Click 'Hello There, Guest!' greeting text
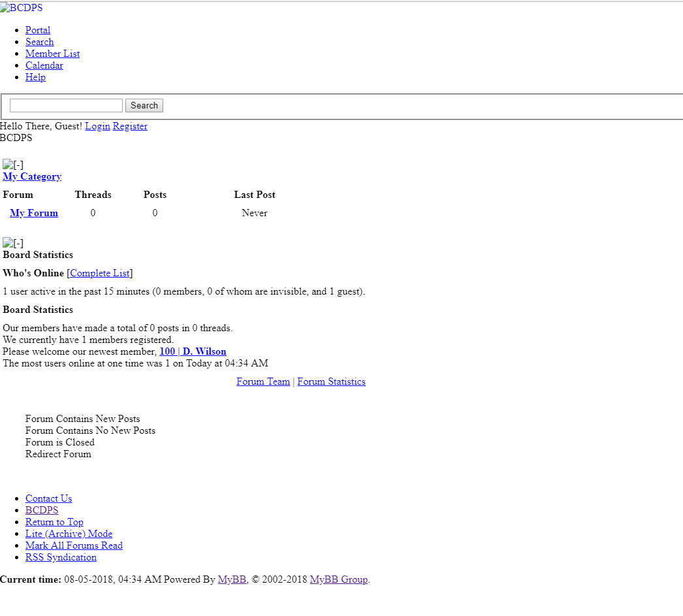 [x=41, y=126]
